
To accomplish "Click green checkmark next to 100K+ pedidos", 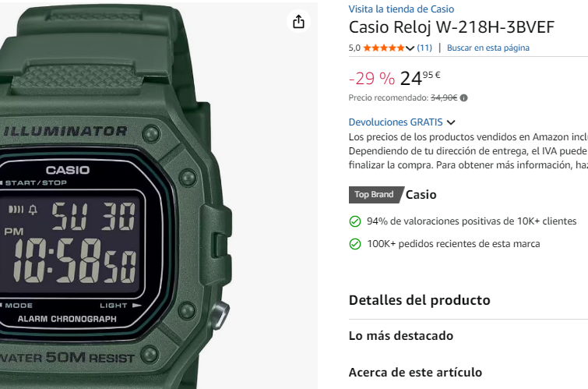I will [355, 244].
